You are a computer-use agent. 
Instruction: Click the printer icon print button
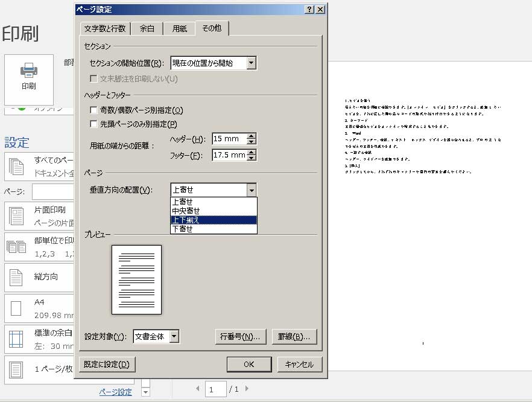pos(28,77)
